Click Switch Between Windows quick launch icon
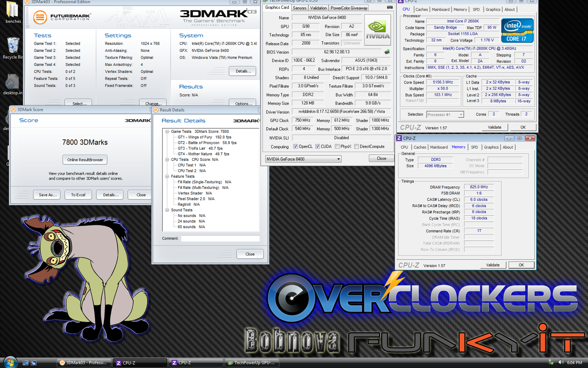The image size is (588, 368). [x=33, y=363]
